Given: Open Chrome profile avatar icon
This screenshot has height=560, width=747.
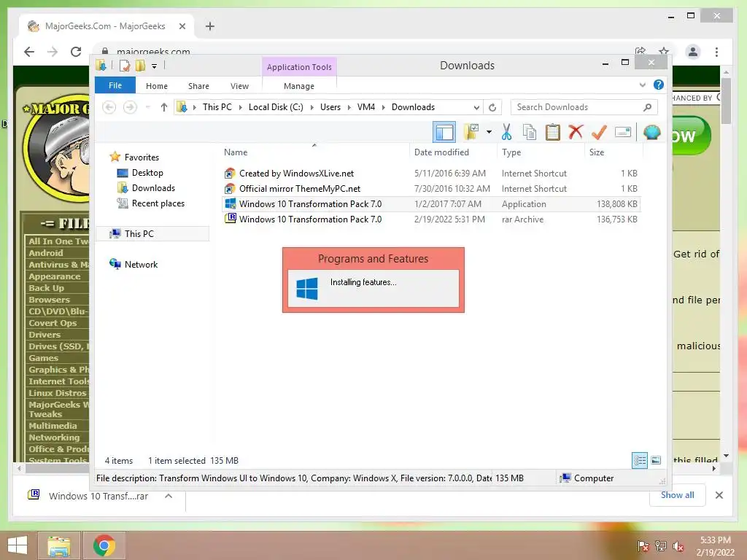Looking at the screenshot, I should tap(693, 52).
